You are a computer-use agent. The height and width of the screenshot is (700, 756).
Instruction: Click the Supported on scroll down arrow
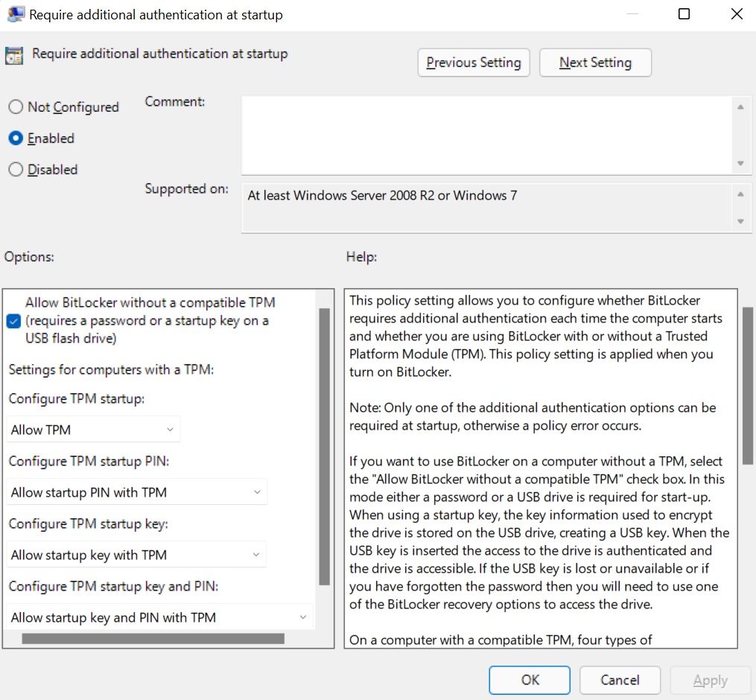740,221
